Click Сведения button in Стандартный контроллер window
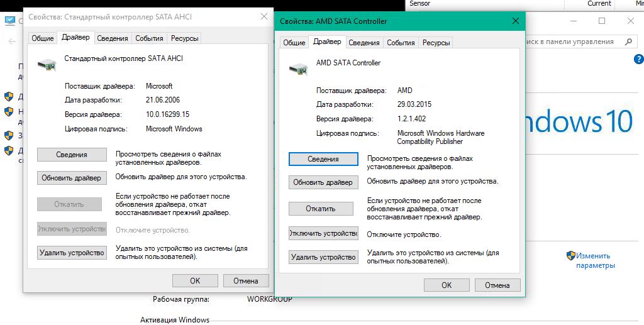 coord(72,155)
